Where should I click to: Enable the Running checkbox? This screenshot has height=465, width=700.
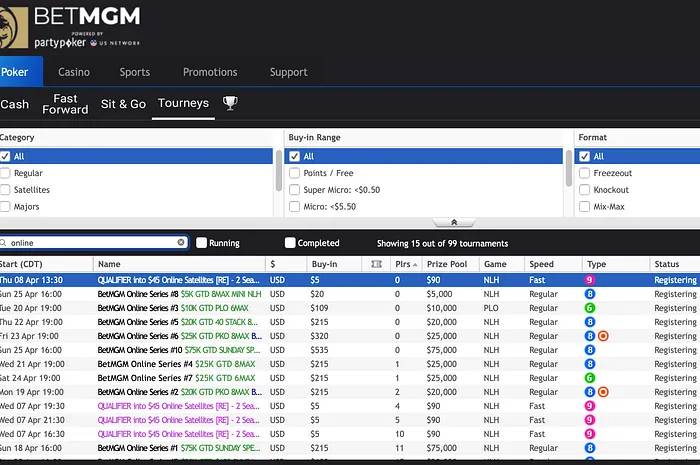click(x=202, y=243)
